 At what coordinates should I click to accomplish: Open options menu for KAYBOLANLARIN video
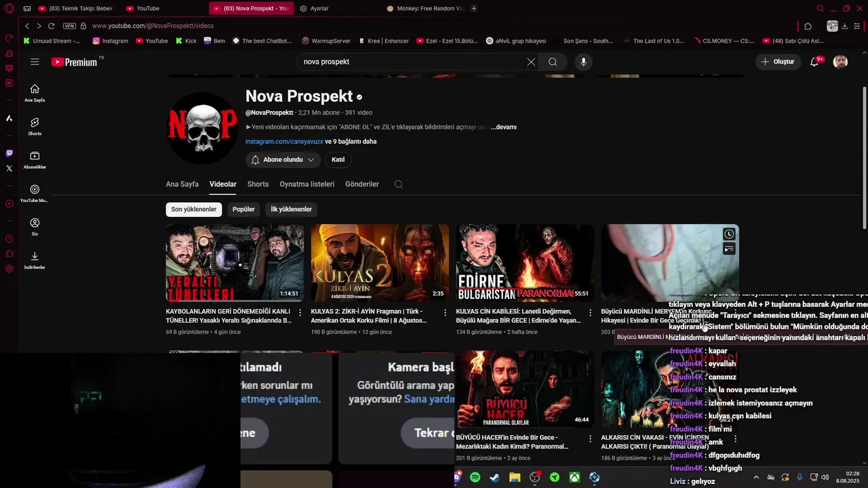coord(300,312)
